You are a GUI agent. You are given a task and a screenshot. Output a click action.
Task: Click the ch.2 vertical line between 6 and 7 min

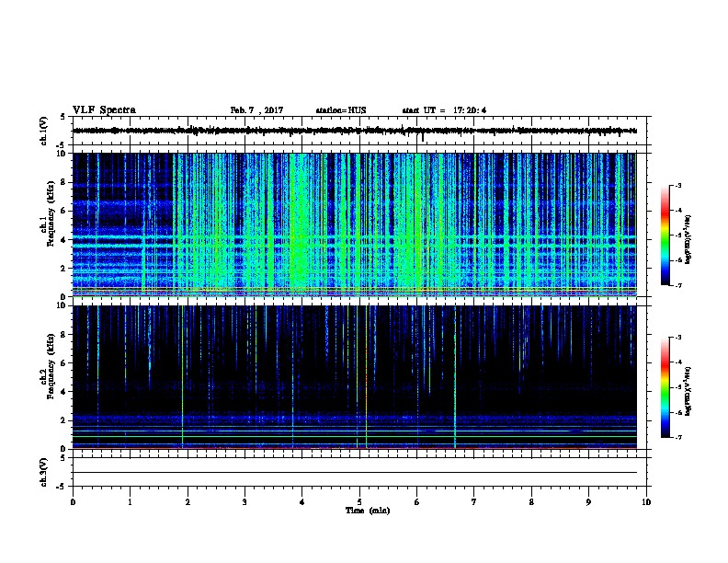pyautogui.click(x=455, y=377)
